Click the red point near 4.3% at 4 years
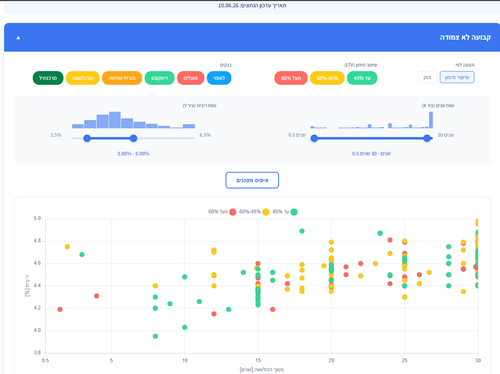The image size is (500, 374). [97, 296]
